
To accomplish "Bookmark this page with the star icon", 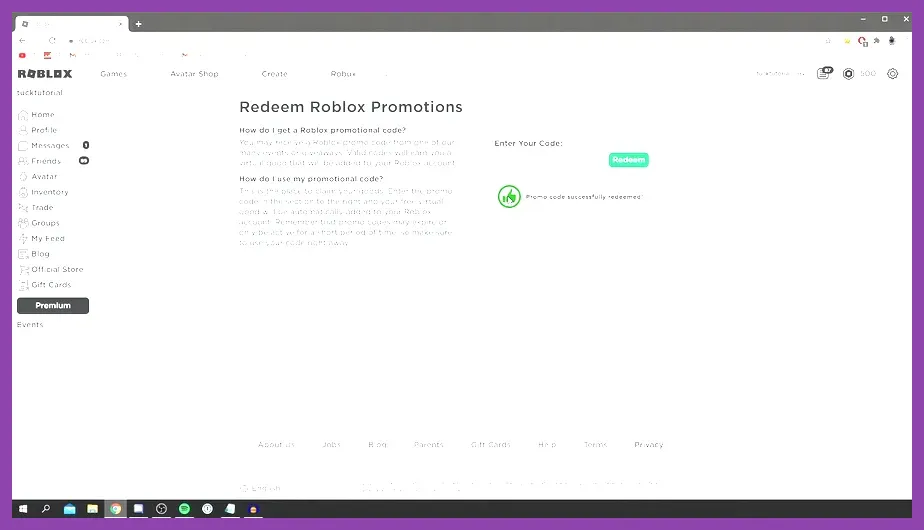I will [x=828, y=41].
